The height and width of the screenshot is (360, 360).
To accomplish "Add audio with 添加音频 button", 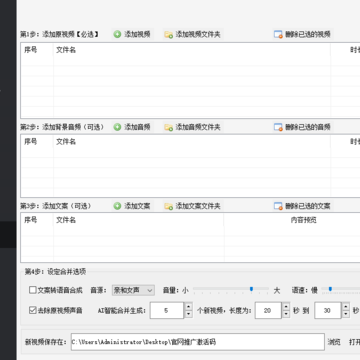I will click(132, 127).
